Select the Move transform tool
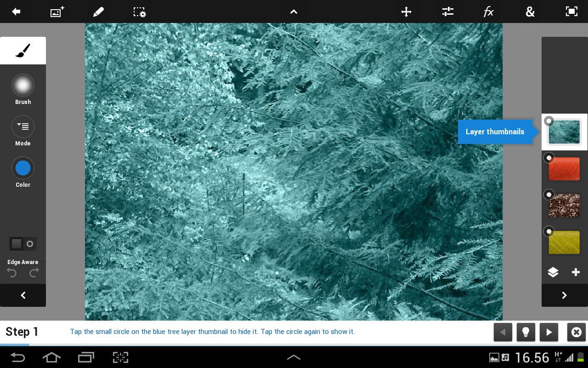The width and height of the screenshot is (588, 368). [406, 11]
